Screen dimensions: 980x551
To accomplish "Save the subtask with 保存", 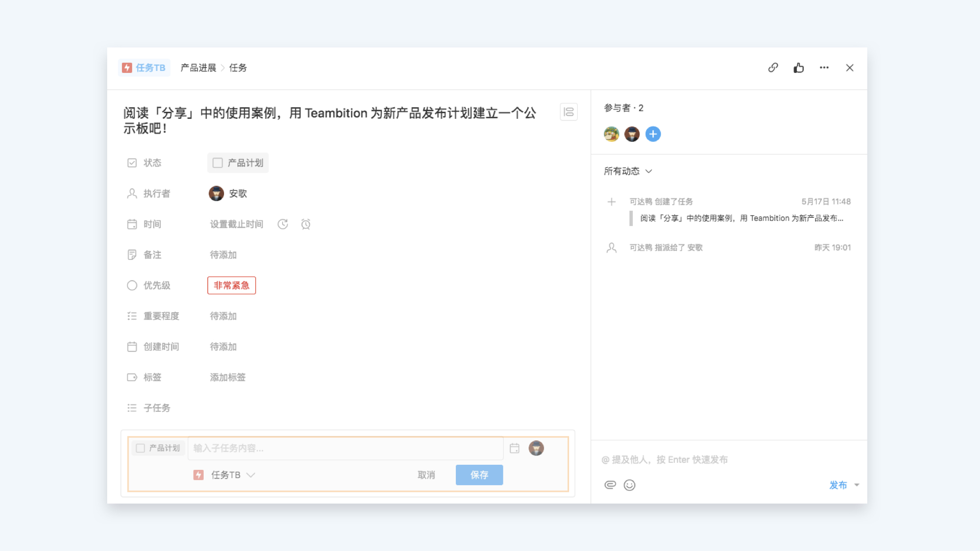I will (x=479, y=475).
